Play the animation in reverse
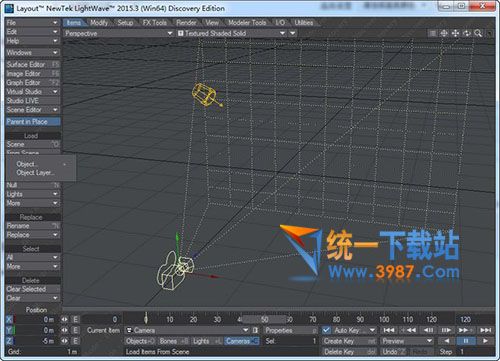The height and width of the screenshot is (361, 500). pos(447,341)
